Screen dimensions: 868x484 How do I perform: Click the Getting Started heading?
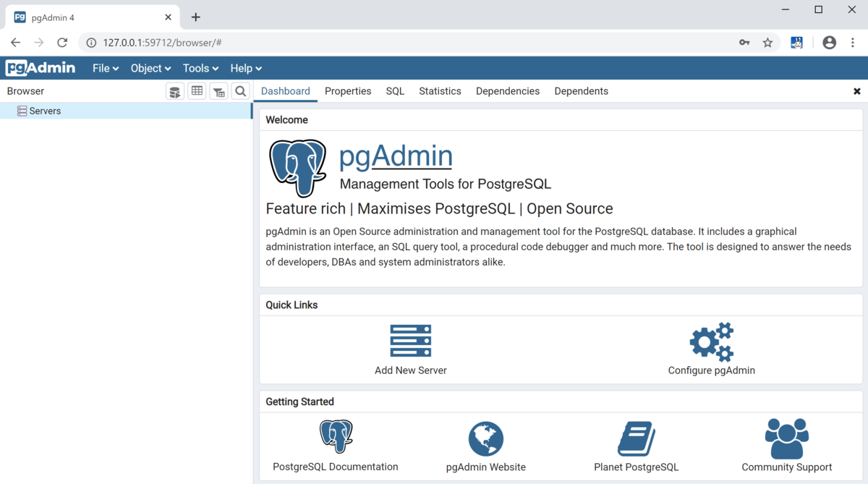point(299,402)
